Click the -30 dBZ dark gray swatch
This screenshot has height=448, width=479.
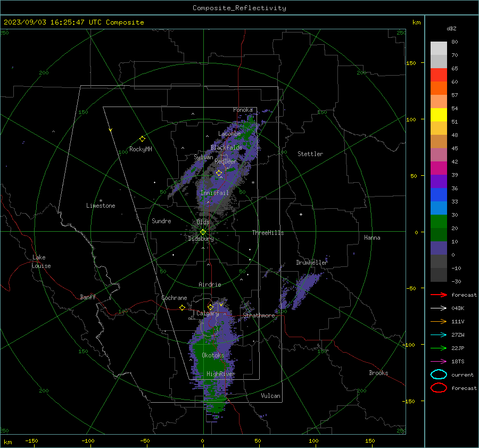(x=439, y=275)
